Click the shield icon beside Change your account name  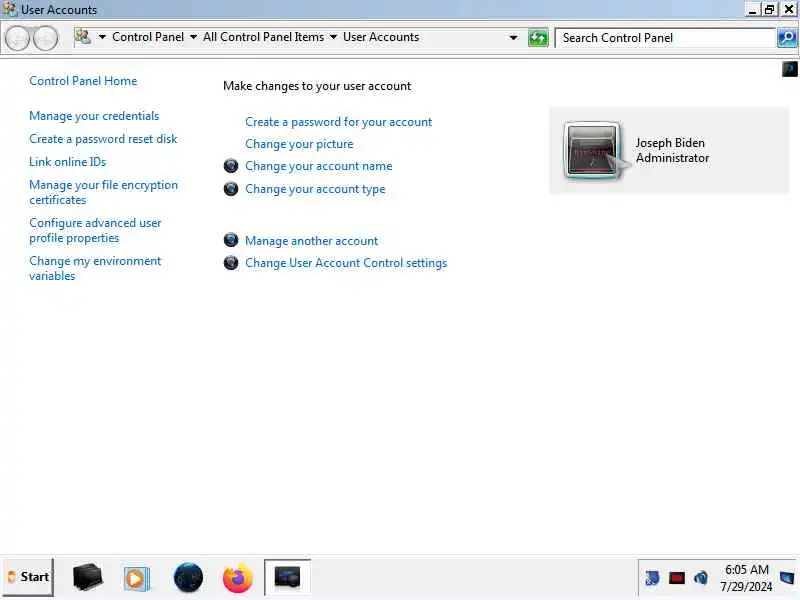pos(231,166)
